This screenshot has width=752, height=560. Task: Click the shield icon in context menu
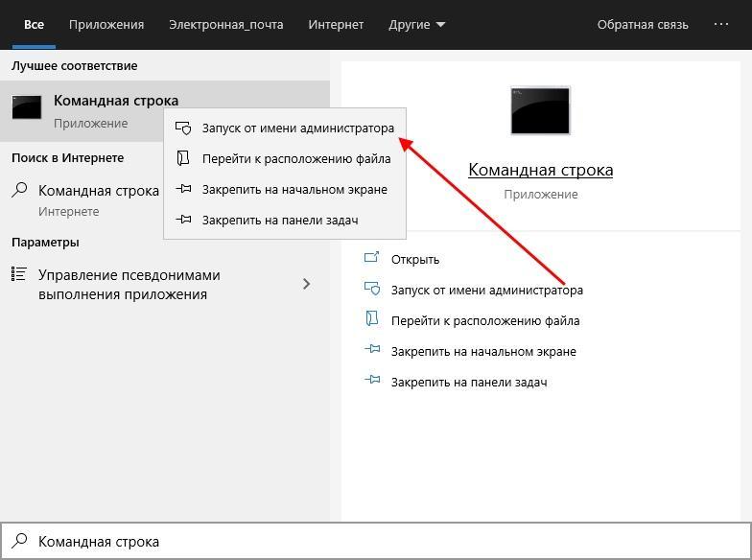(183, 128)
